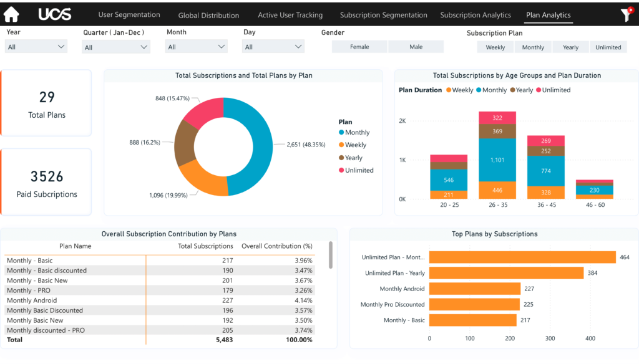Screen dimensions: 639x364
Task: Click the Weekly legend dot in Plan Duration
Action: [448, 90]
